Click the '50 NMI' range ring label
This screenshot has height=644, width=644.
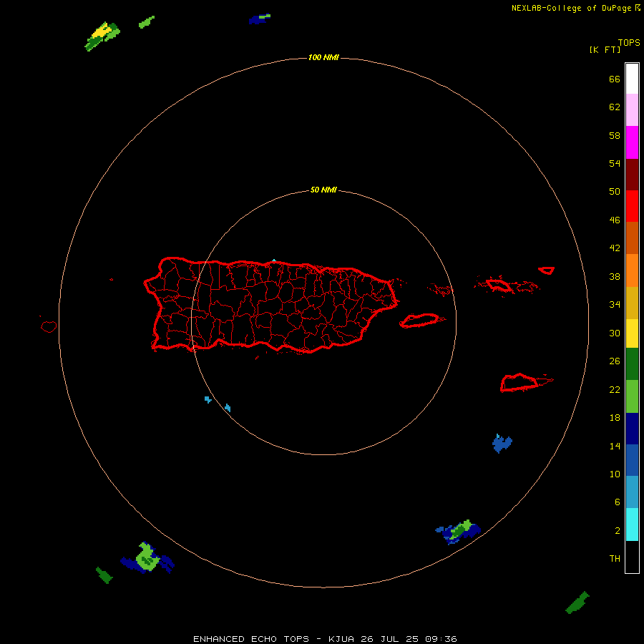coord(323,190)
